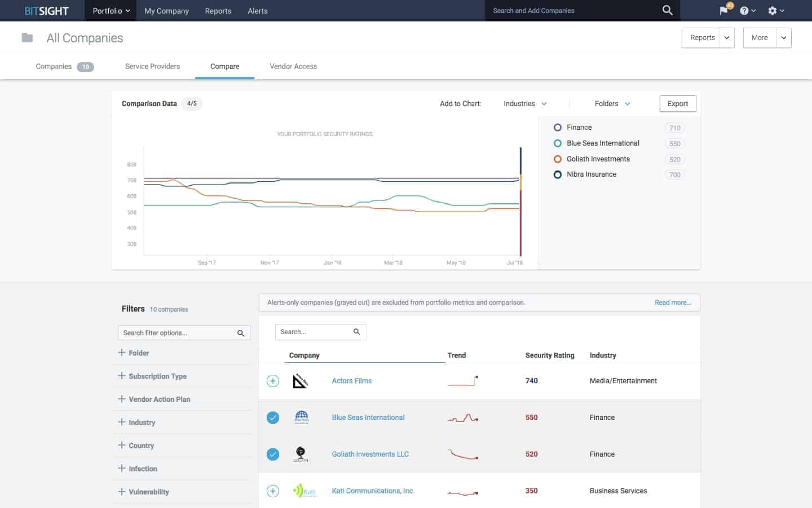This screenshot has height=508, width=812.
Task: Open the Read more... link
Action: 673,303
